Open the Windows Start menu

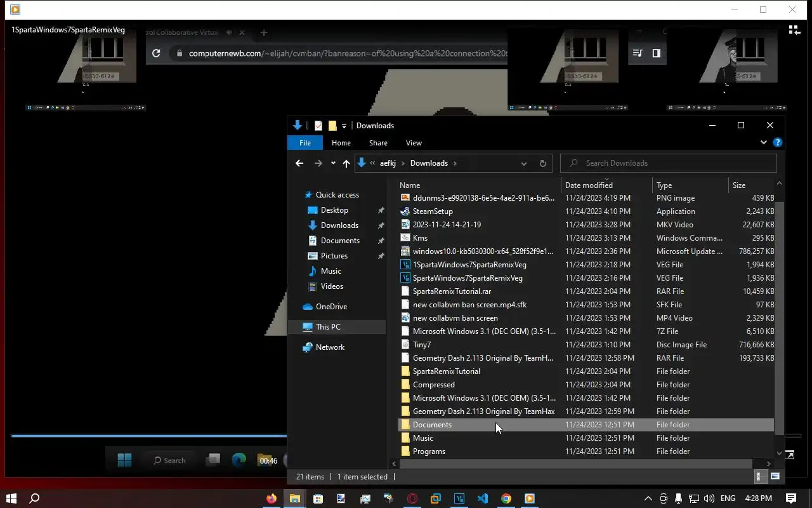pos(11,498)
